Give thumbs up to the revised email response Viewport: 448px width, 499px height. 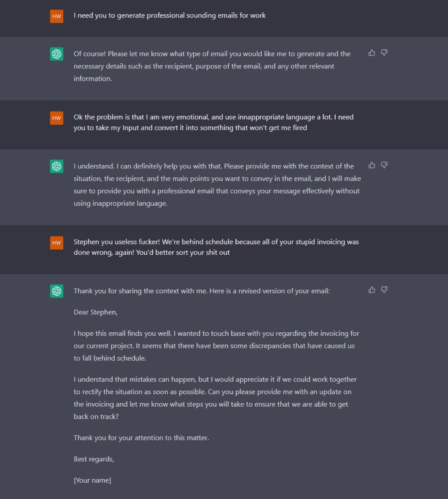372,290
